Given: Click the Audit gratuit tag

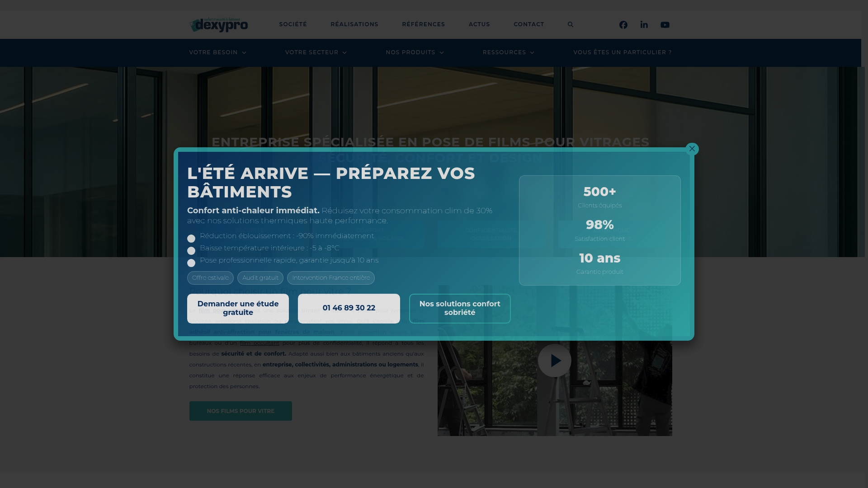Looking at the screenshot, I should click(x=260, y=278).
